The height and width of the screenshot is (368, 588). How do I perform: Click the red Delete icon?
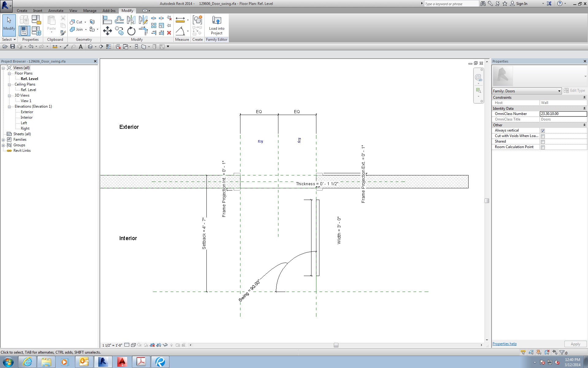pyautogui.click(x=169, y=33)
